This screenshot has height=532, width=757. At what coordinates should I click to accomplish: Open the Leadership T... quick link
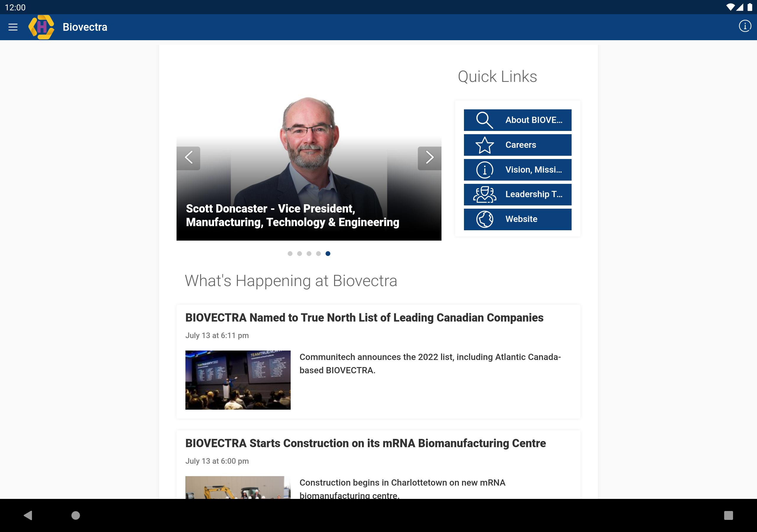coord(518,194)
